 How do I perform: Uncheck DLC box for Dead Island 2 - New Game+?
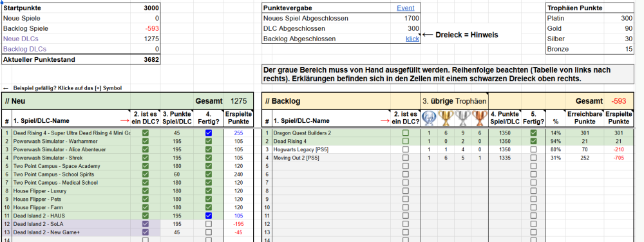(146, 232)
